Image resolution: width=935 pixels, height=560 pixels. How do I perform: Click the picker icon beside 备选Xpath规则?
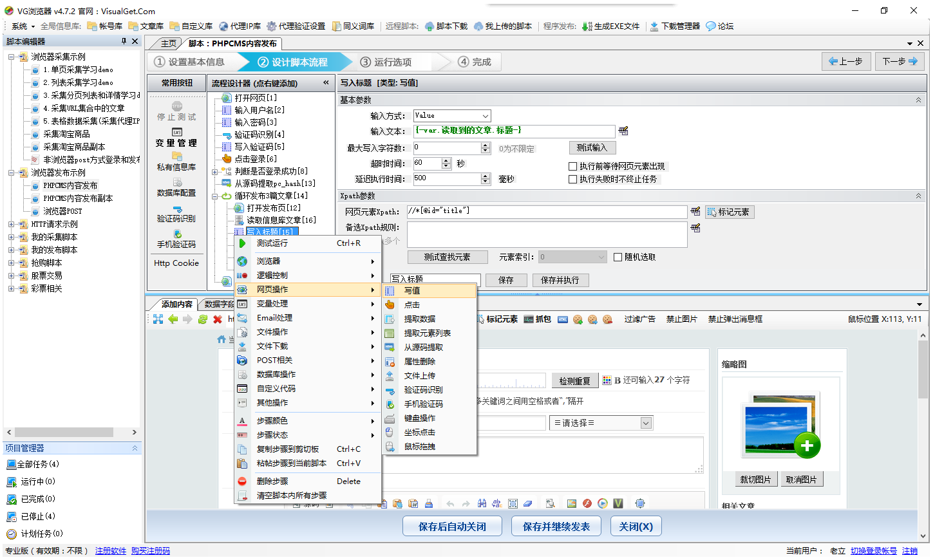[695, 228]
